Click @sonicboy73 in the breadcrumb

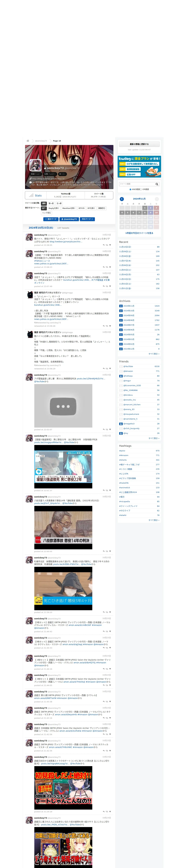pos(41,141)
